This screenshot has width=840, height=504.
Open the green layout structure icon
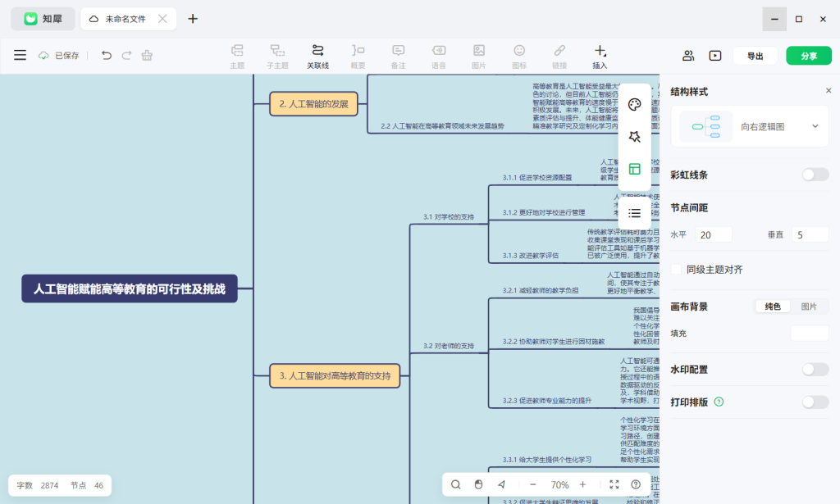coord(635,169)
